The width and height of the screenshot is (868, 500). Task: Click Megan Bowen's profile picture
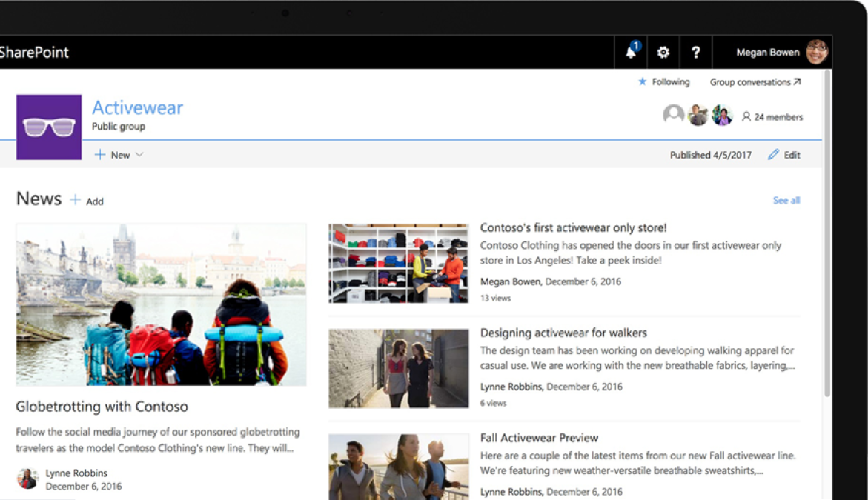coord(817,52)
